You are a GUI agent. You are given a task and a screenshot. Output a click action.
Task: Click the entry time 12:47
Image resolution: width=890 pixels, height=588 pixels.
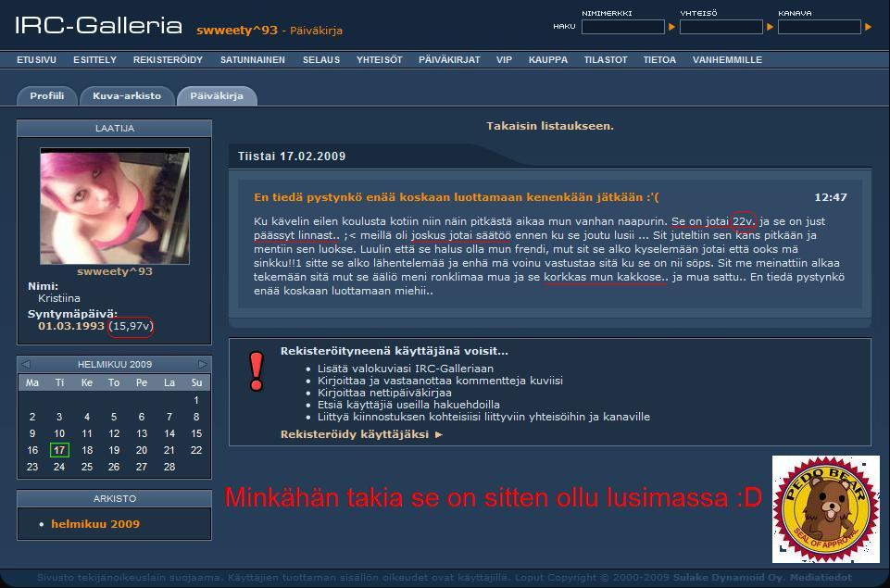coord(831,197)
